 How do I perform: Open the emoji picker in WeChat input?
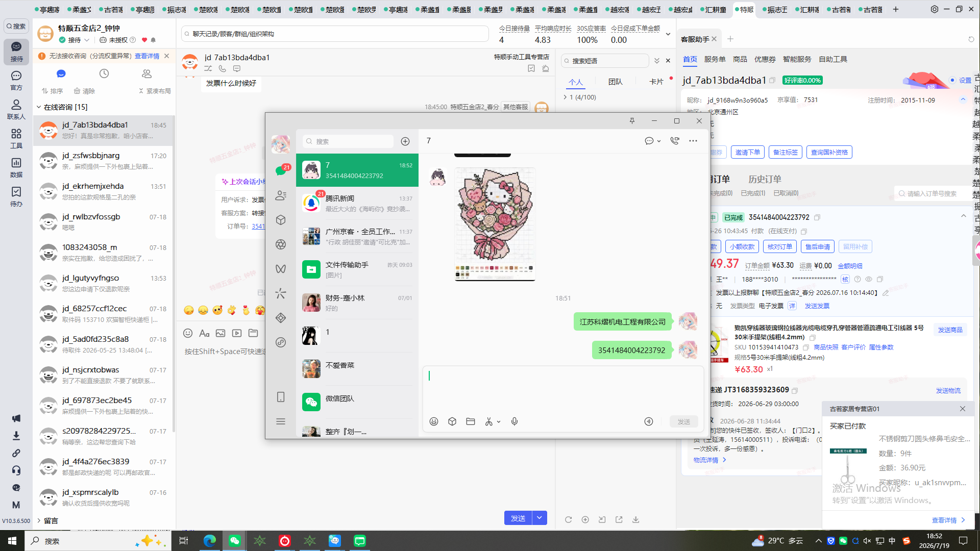434,421
